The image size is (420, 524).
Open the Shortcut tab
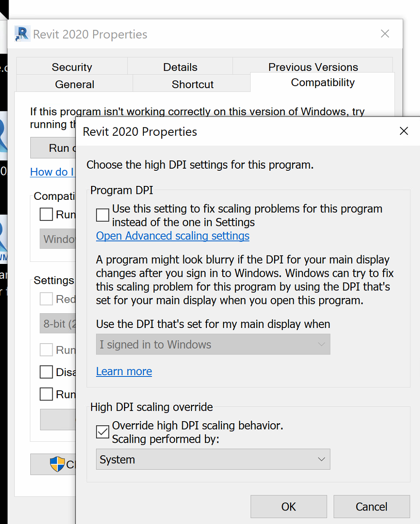[192, 84]
